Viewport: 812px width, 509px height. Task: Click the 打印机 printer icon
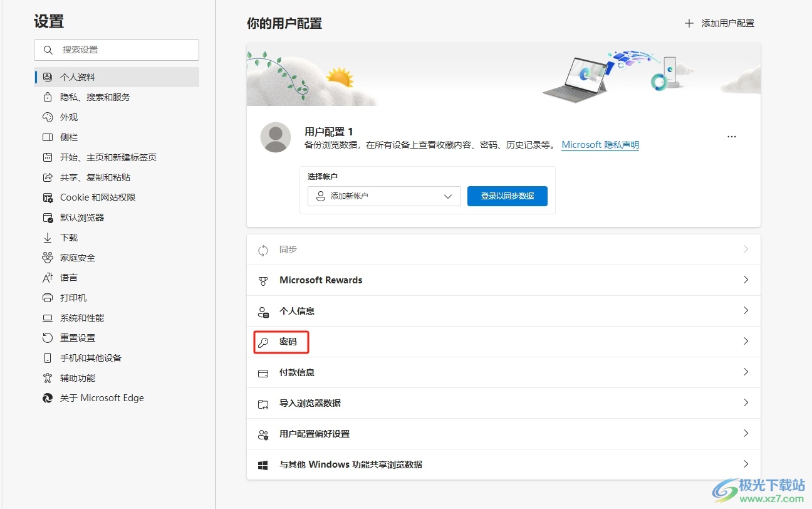tap(48, 298)
